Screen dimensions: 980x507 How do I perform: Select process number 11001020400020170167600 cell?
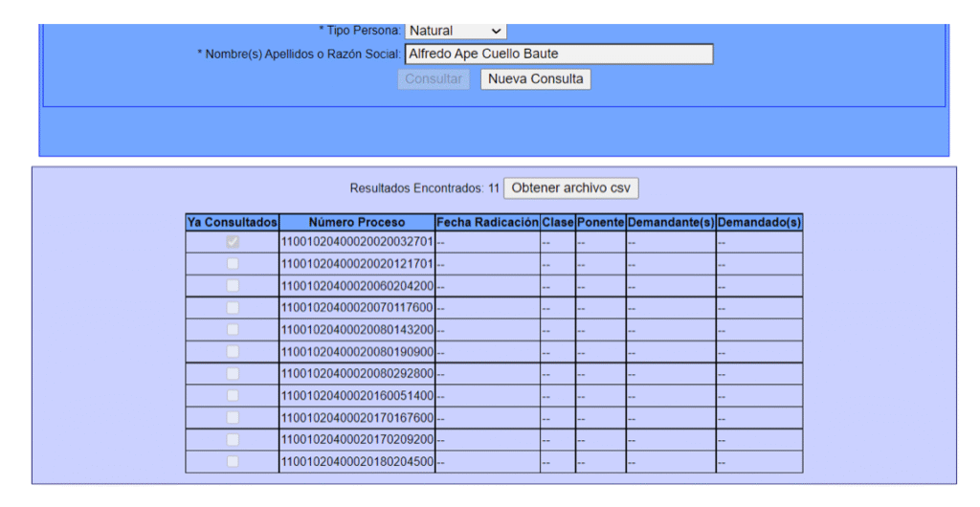pyautogui.click(x=357, y=418)
